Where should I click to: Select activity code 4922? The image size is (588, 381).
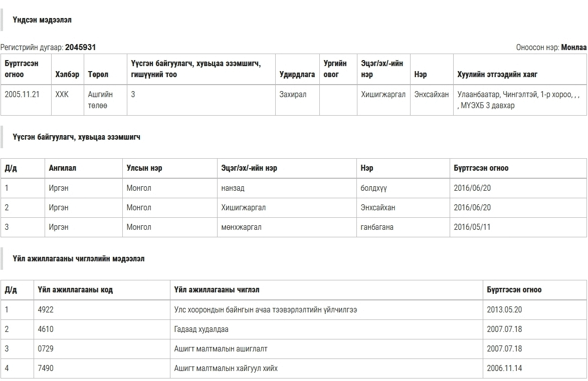(46, 310)
